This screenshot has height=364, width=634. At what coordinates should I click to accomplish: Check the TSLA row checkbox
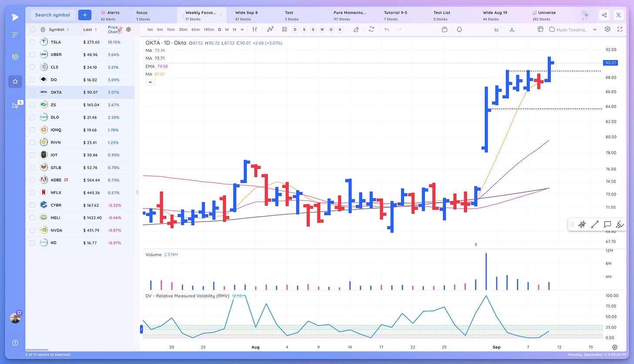[x=32, y=42]
